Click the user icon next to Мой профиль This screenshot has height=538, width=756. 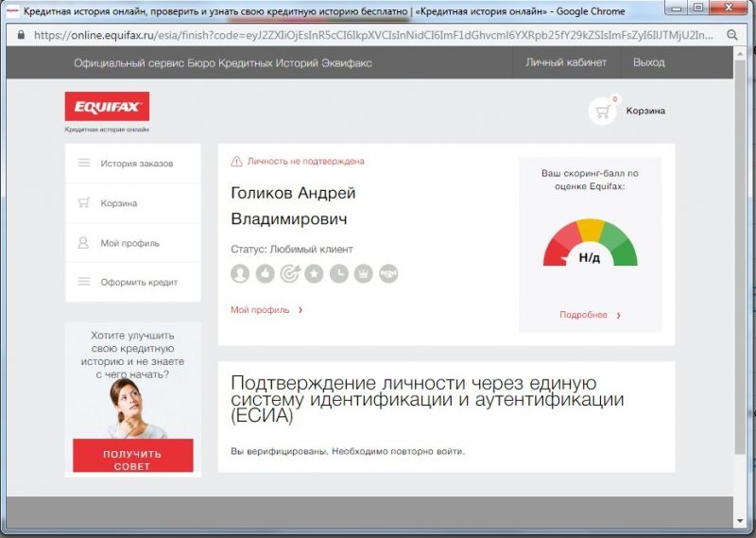[x=83, y=242]
